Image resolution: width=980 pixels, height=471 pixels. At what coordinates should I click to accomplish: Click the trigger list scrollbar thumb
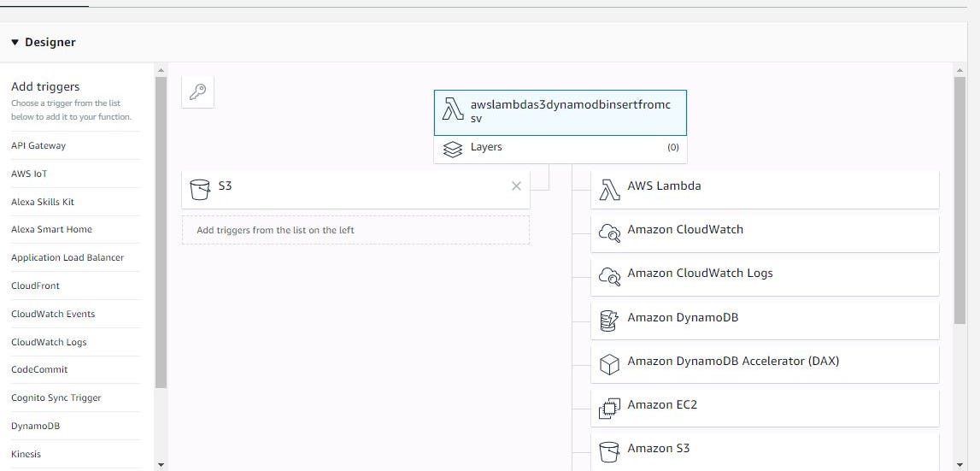(x=161, y=233)
